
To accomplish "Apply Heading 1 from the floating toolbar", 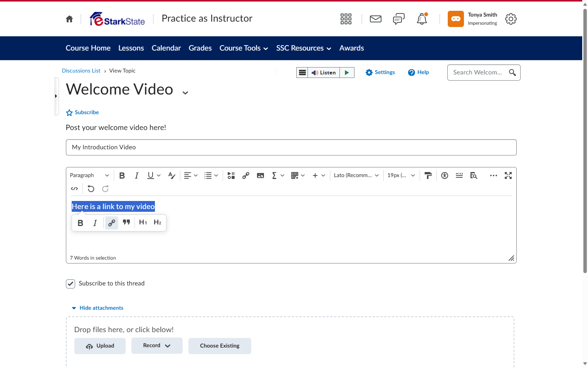I will [143, 223].
